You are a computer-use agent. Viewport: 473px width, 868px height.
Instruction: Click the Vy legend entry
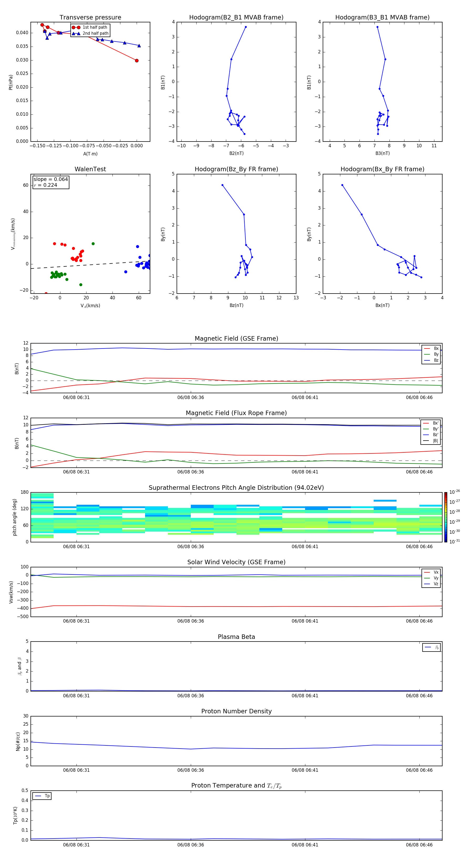(431, 578)
